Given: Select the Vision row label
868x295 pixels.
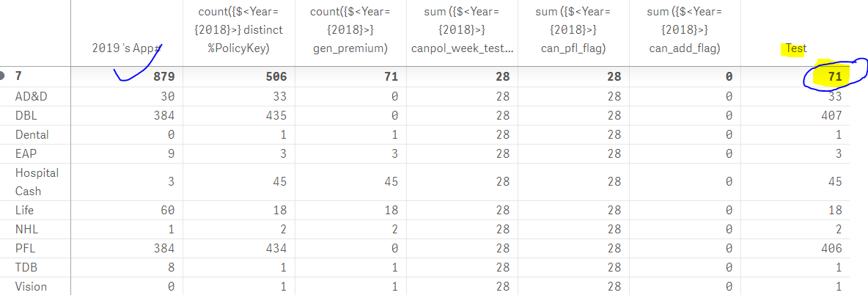Looking at the screenshot, I should [x=31, y=286].
